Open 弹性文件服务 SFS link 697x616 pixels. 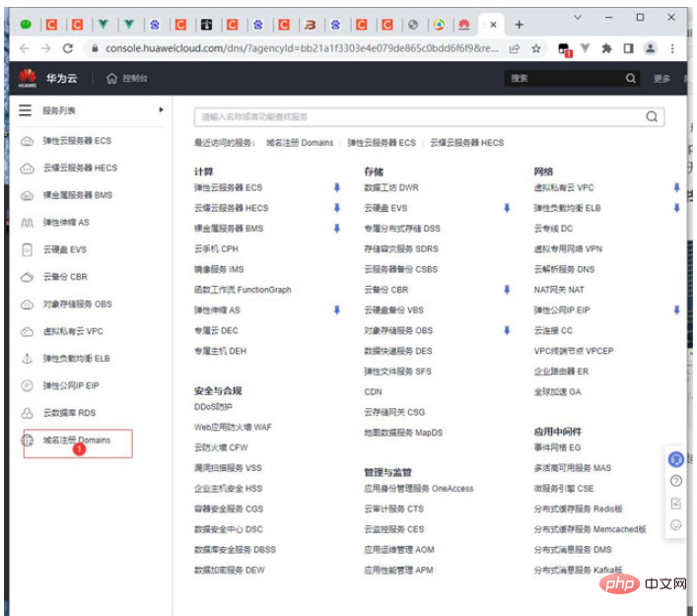click(397, 372)
